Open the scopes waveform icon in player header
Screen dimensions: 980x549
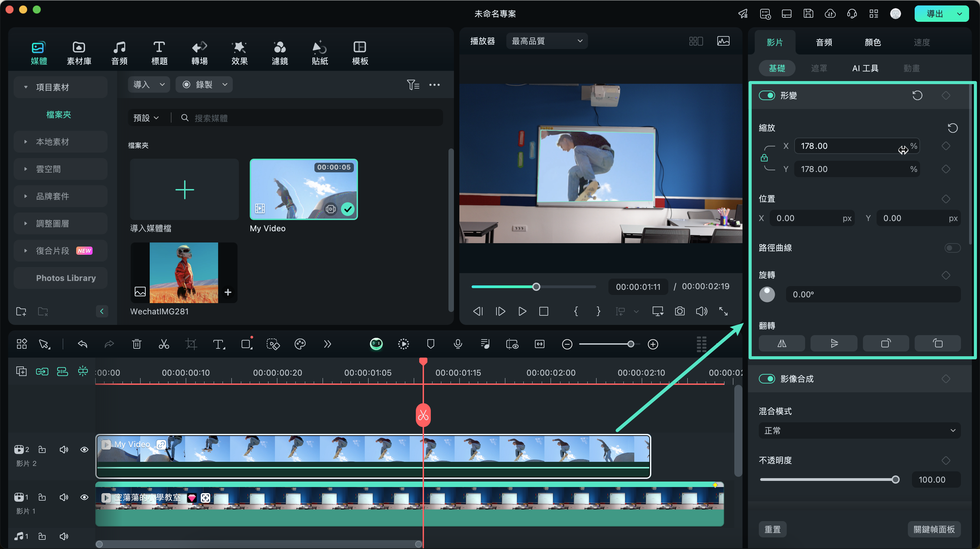(723, 41)
